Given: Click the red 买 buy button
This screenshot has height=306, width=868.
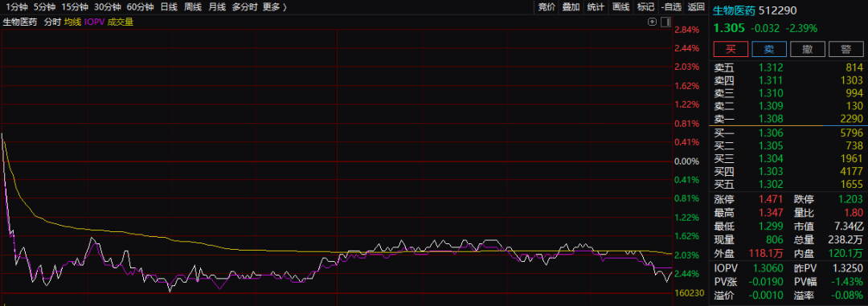Looking at the screenshot, I should [730, 49].
